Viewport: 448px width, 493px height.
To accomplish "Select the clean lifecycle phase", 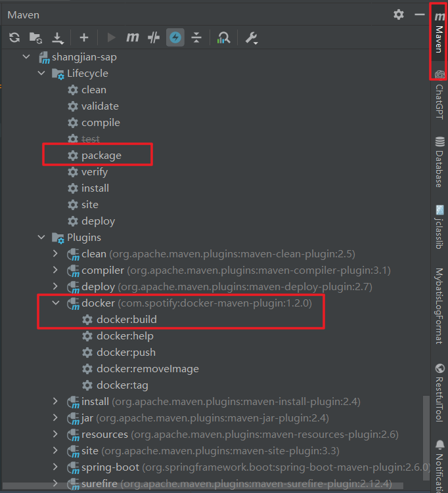I will 94,90.
